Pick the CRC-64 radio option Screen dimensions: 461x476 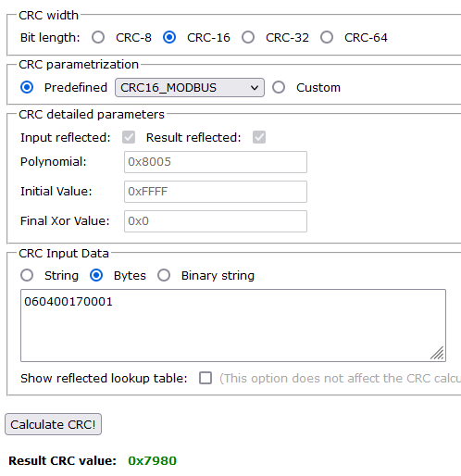pyautogui.click(x=327, y=37)
